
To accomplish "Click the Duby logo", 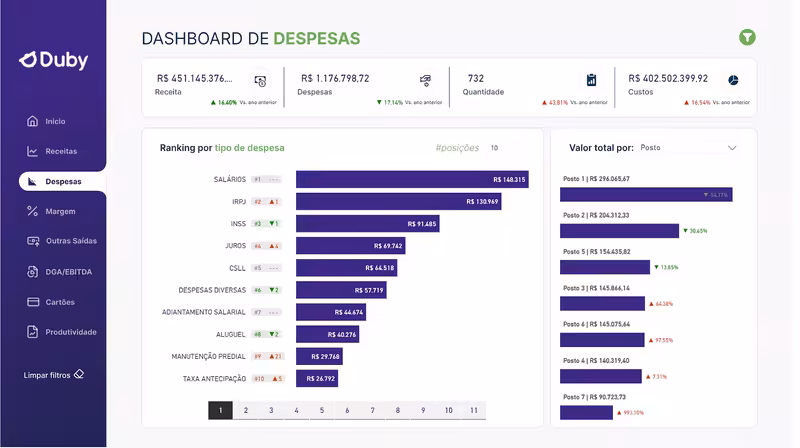I will (x=54, y=60).
